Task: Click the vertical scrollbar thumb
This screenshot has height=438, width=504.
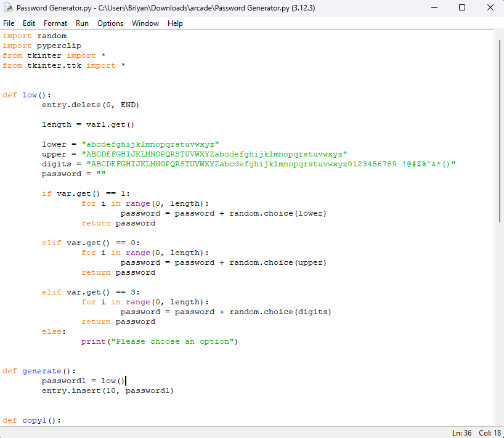Action: pyautogui.click(x=498, y=129)
